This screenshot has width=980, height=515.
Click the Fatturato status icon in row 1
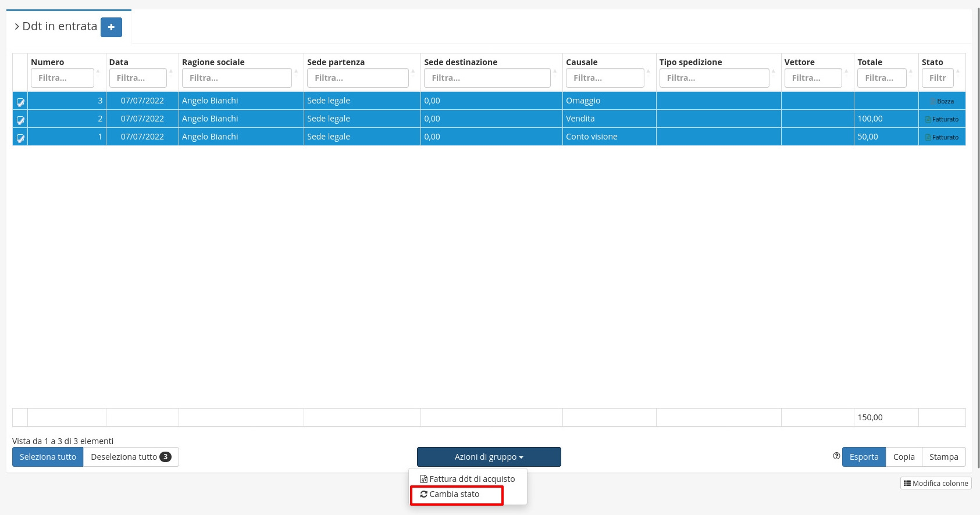[928, 137]
